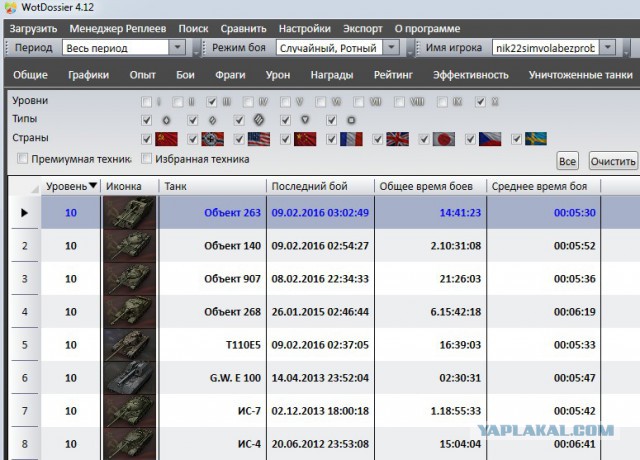This screenshot has width=640, height=460.
Task: Open the Имя игрока dropdown arrow
Action: (x=607, y=47)
